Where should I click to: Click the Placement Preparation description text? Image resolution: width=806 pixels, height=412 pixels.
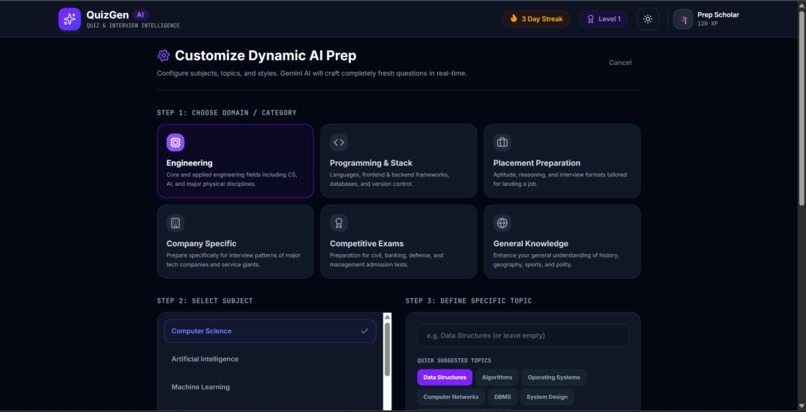pyautogui.click(x=560, y=179)
